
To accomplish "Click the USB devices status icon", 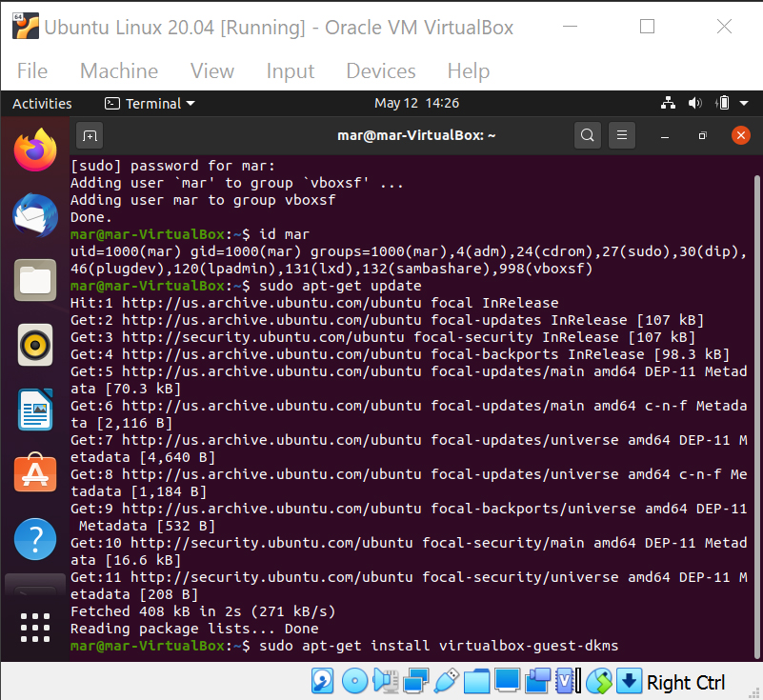I will [x=448, y=680].
